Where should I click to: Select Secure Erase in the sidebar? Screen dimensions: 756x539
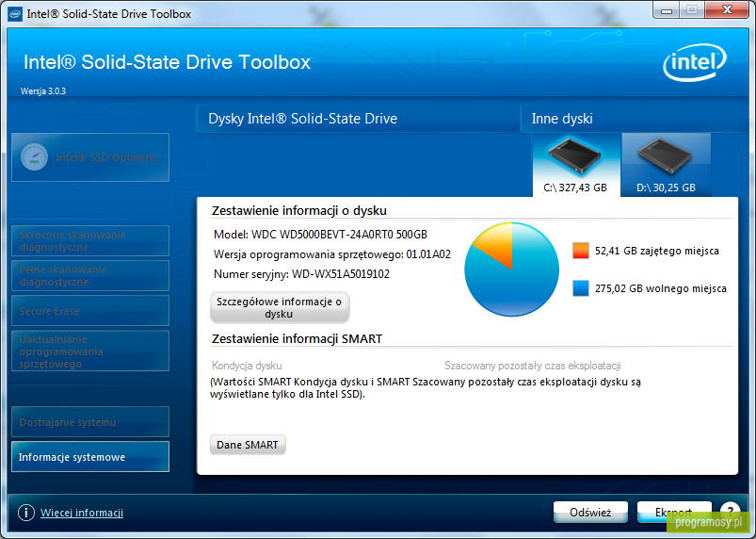[x=90, y=311]
